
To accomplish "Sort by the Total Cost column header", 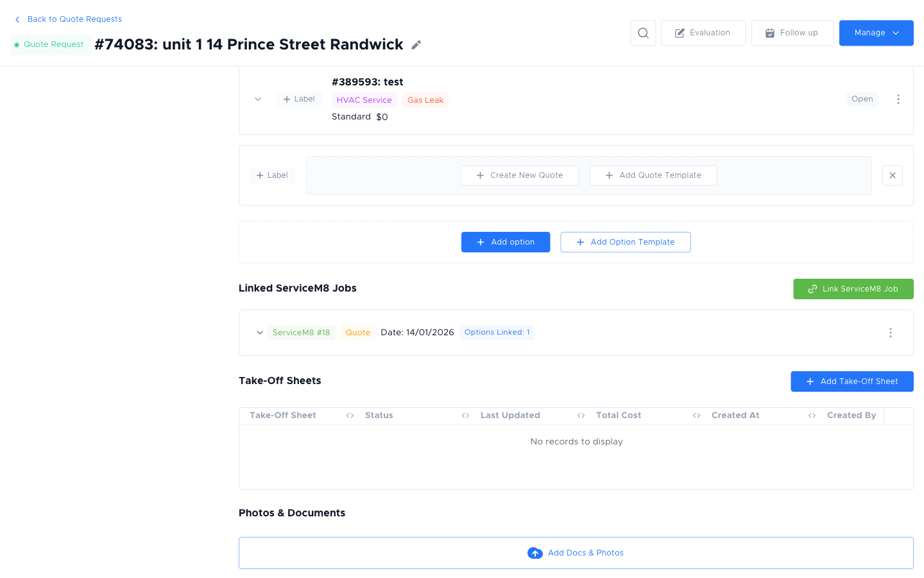I will (x=619, y=416).
